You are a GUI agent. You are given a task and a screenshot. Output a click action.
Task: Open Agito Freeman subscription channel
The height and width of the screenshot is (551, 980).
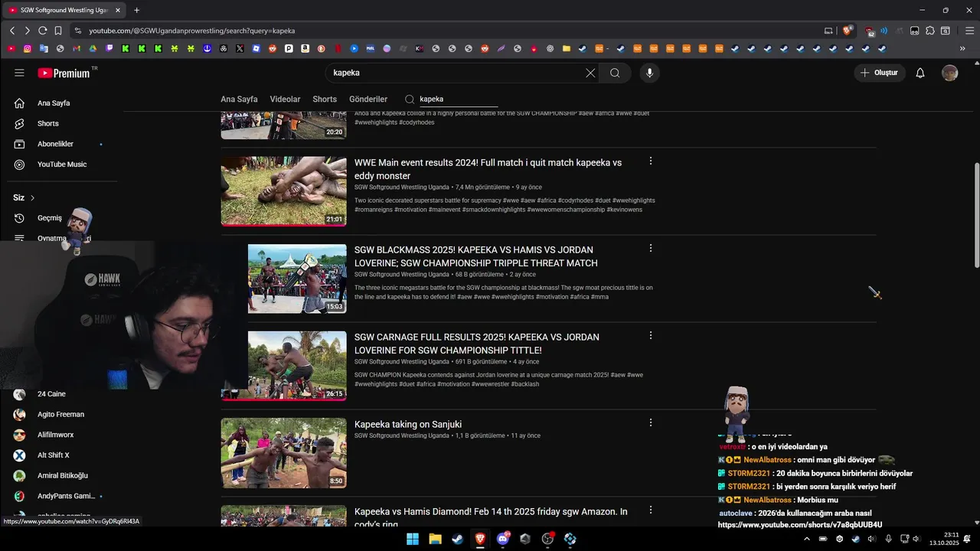point(61,415)
